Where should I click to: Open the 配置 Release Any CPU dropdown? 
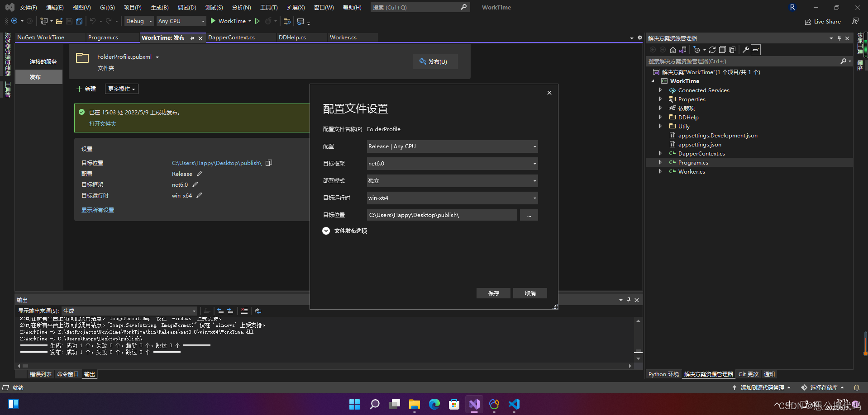coord(452,146)
